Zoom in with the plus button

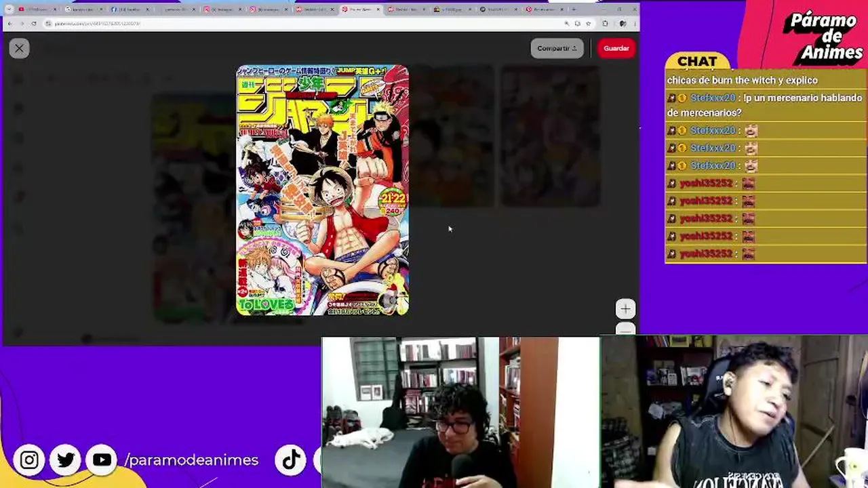pos(625,309)
